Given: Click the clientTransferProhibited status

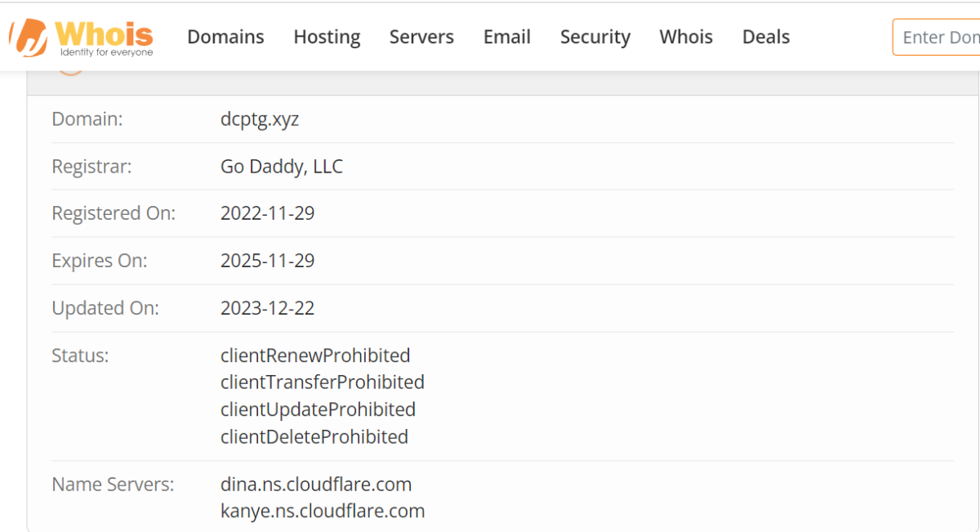Looking at the screenshot, I should coord(322,382).
